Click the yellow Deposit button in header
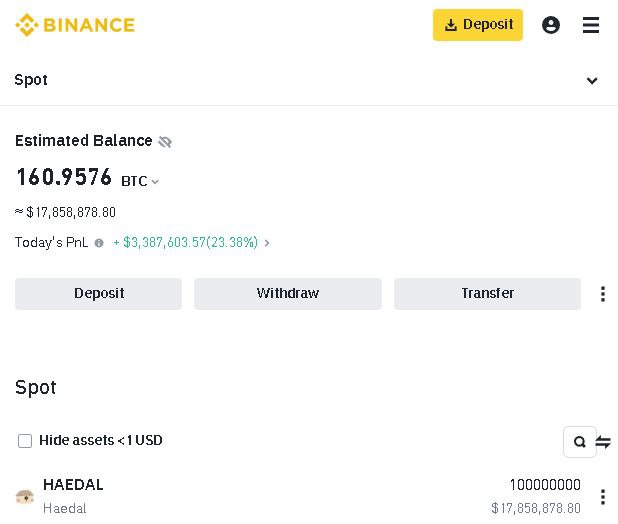This screenshot has width=618, height=524. point(478,25)
